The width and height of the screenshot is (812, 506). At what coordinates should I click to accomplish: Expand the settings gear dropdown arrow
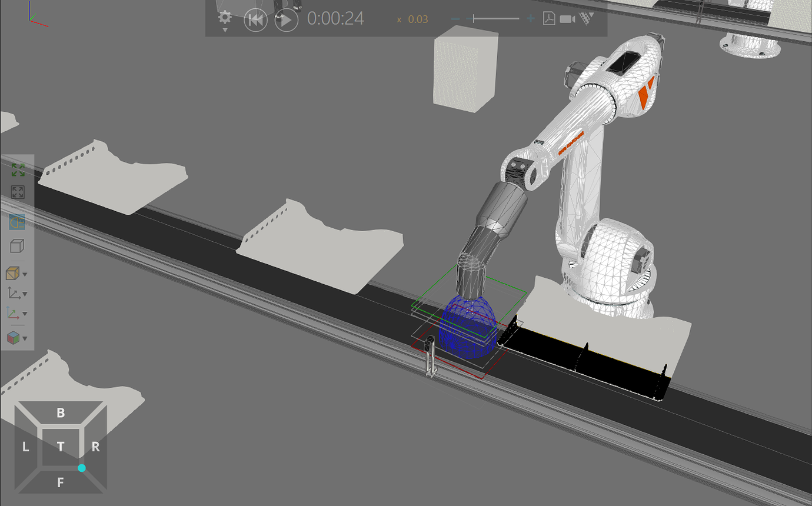(x=224, y=29)
